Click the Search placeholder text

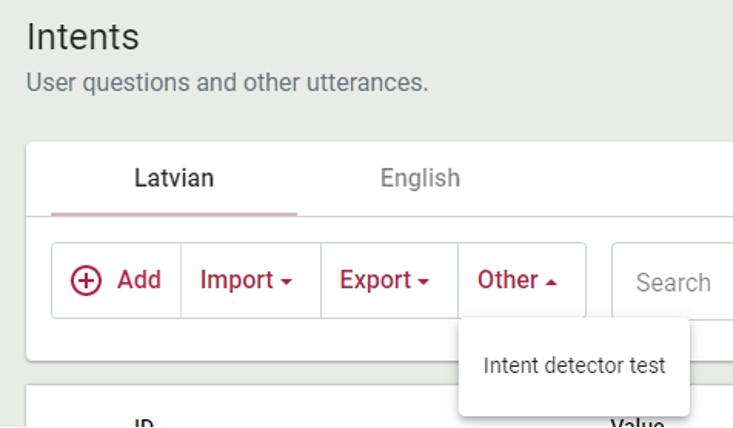click(673, 283)
